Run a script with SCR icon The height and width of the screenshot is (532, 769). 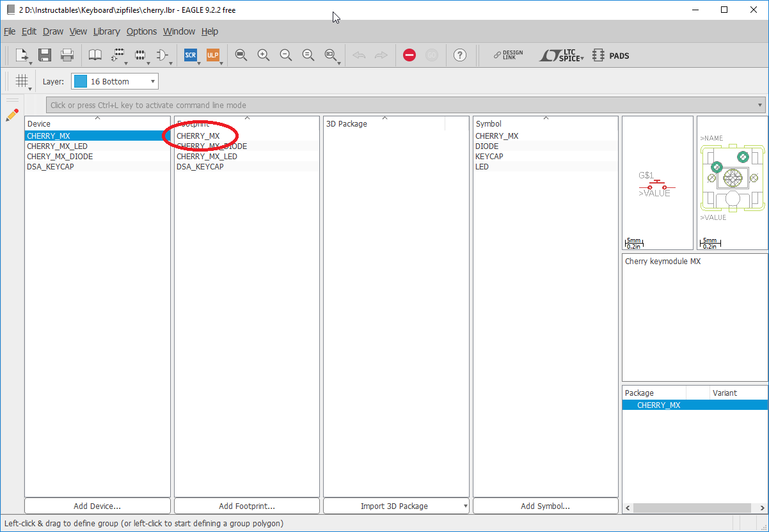[x=191, y=55]
